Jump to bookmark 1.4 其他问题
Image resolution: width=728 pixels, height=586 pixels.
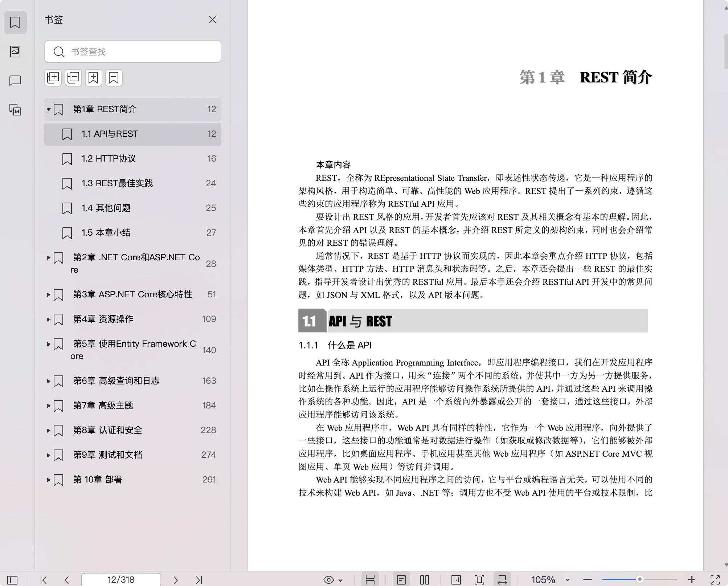click(x=133, y=208)
